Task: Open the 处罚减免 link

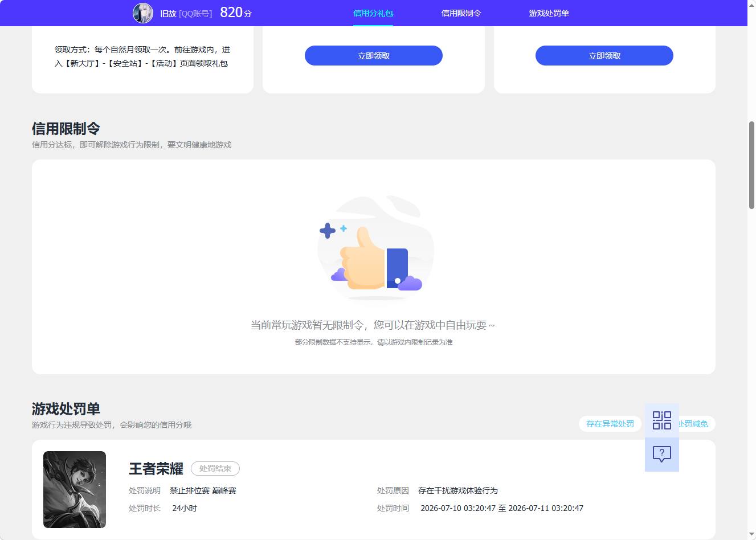Action: (x=694, y=424)
